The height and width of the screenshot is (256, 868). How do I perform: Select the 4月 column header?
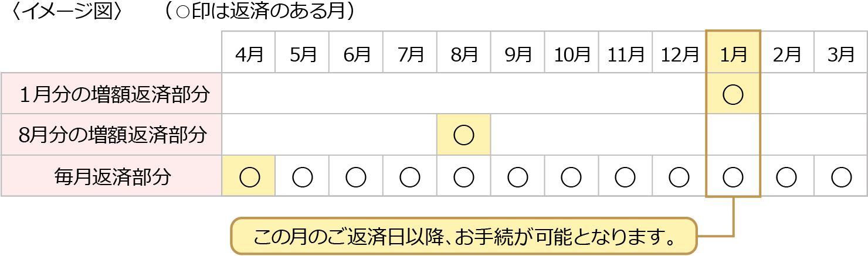(249, 54)
